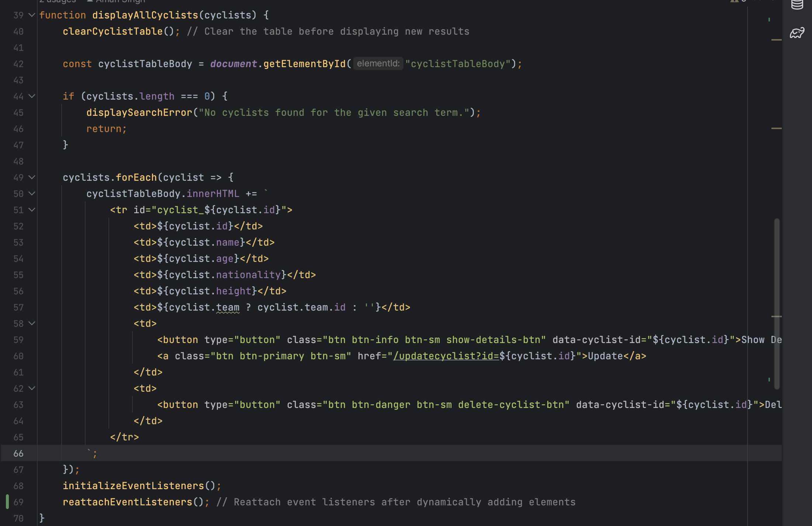The image size is (812, 526).
Task: Click the forEach method on line 49
Action: [x=136, y=177]
